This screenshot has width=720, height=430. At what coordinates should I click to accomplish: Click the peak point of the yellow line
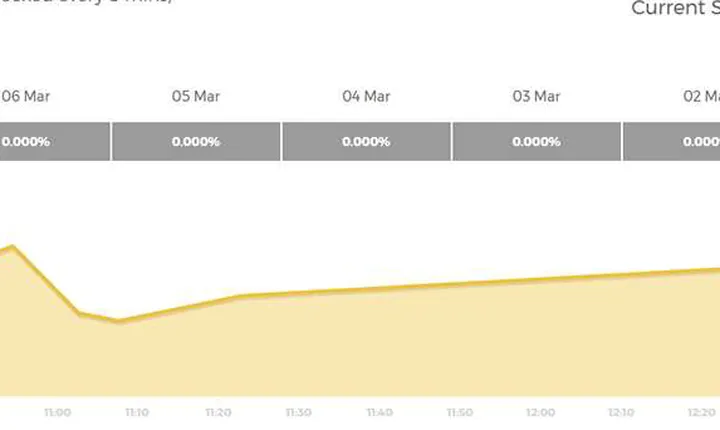pyautogui.click(x=12, y=247)
